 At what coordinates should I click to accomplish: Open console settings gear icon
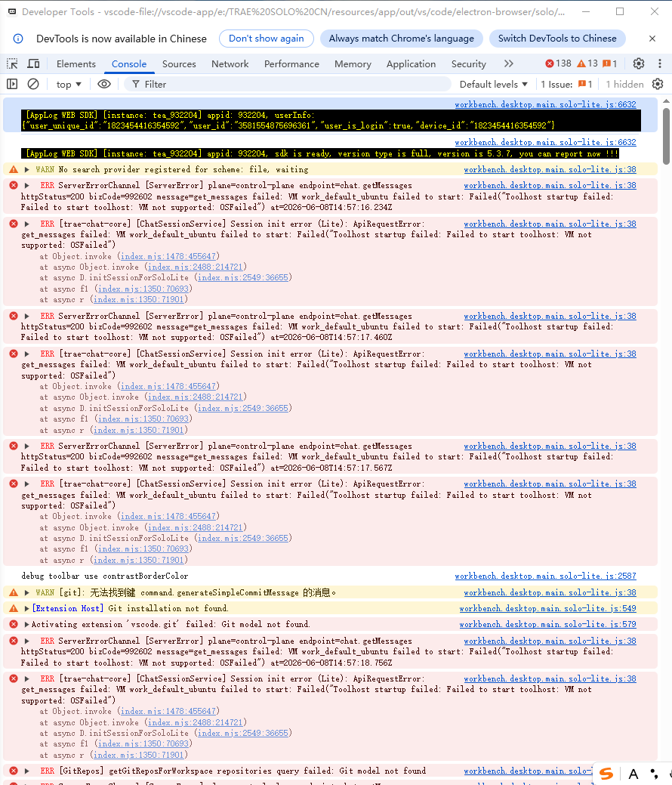coord(658,84)
